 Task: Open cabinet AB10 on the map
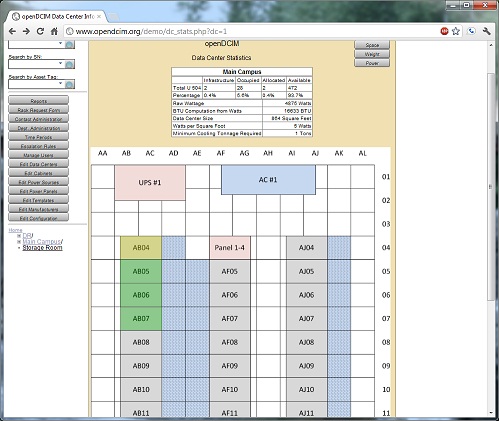[141, 389]
